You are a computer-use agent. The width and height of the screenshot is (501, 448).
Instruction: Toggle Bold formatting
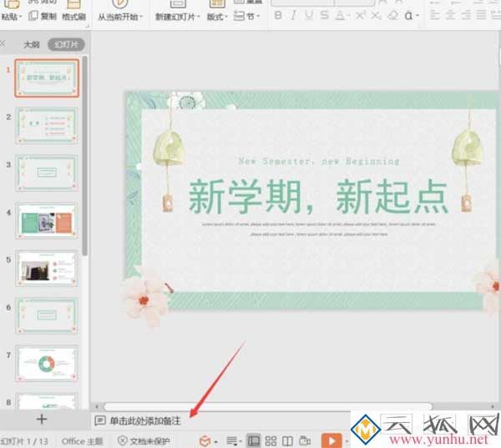click(278, 15)
